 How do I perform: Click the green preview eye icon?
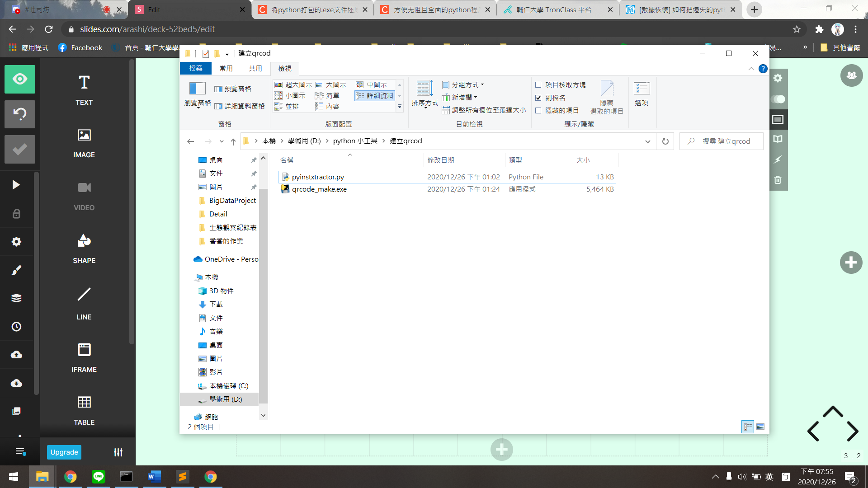pyautogui.click(x=20, y=79)
